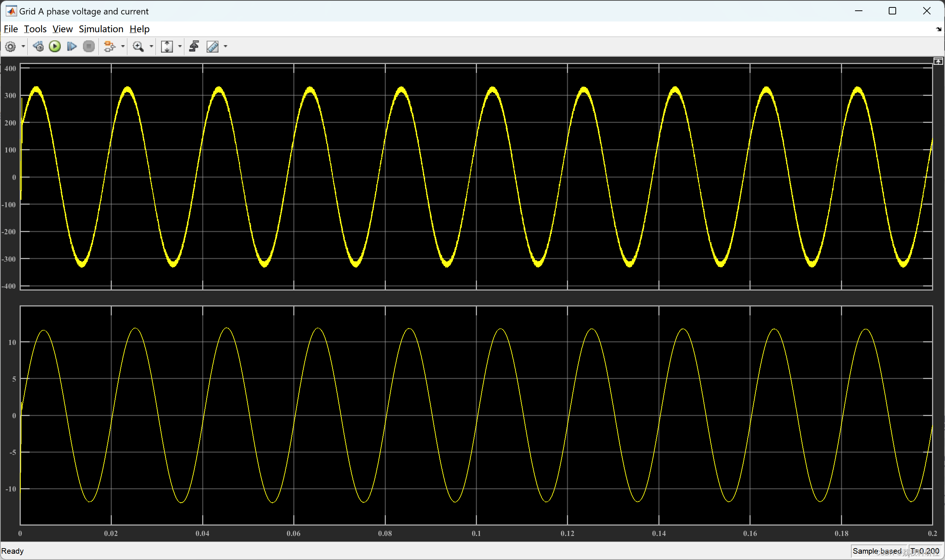This screenshot has width=945, height=560.
Task: Expand the axis scaling dropdown arrow
Action: (x=180, y=46)
